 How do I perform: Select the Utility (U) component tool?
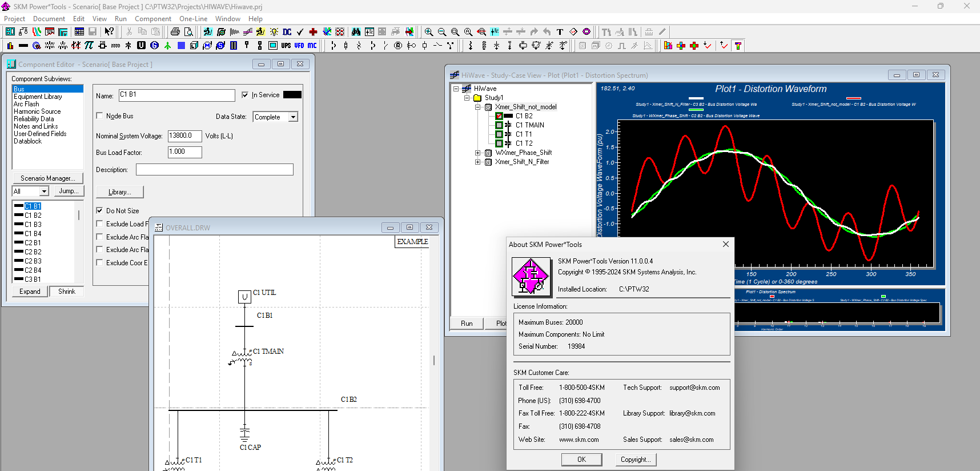click(141, 46)
